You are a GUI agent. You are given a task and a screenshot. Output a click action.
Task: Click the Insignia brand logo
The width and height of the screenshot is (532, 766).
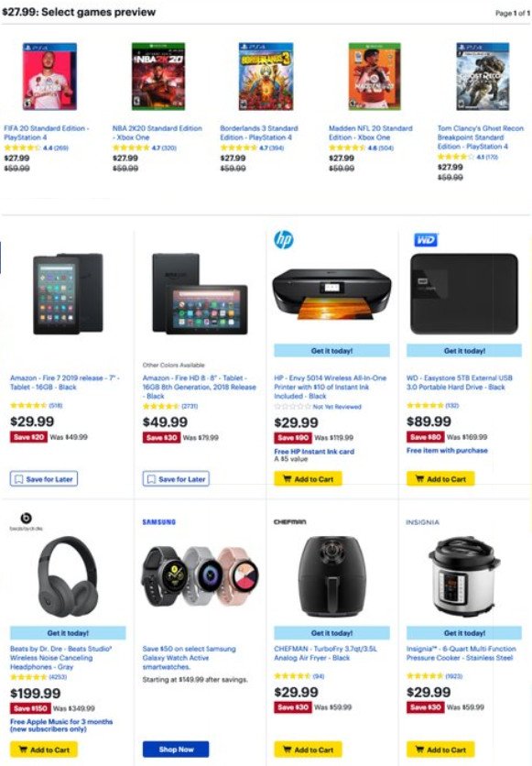pos(423,522)
